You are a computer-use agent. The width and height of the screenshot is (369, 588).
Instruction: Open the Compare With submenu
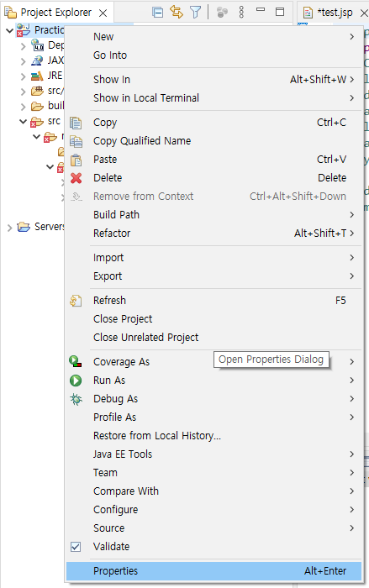214,491
